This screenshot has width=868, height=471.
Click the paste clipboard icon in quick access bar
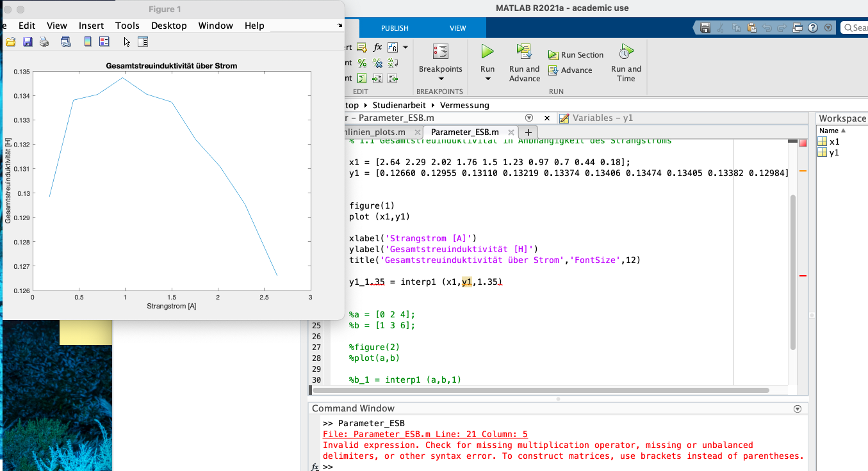click(x=751, y=28)
